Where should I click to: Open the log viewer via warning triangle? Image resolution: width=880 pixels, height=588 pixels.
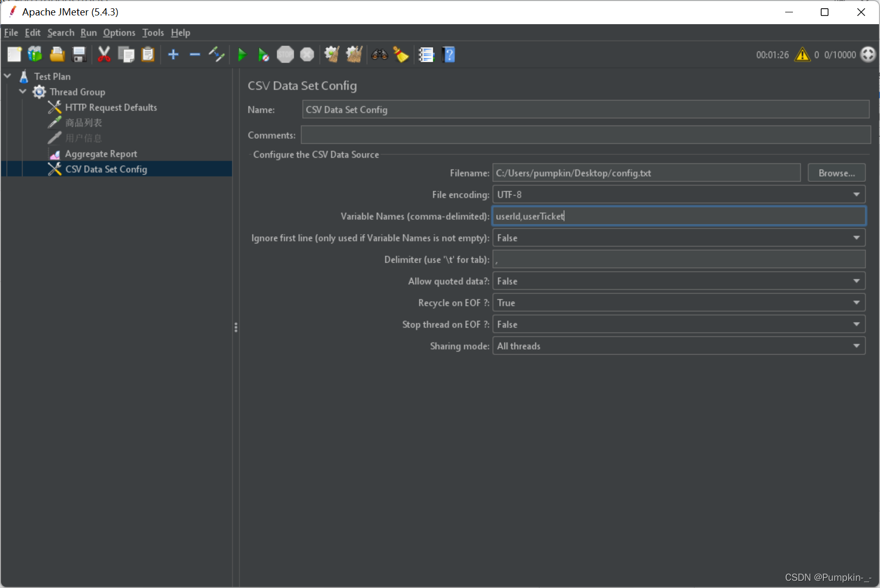coord(802,55)
